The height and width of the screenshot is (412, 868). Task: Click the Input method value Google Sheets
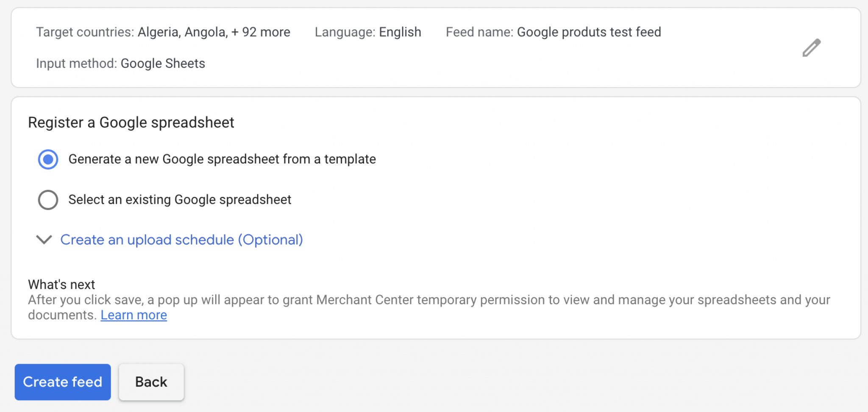(163, 64)
